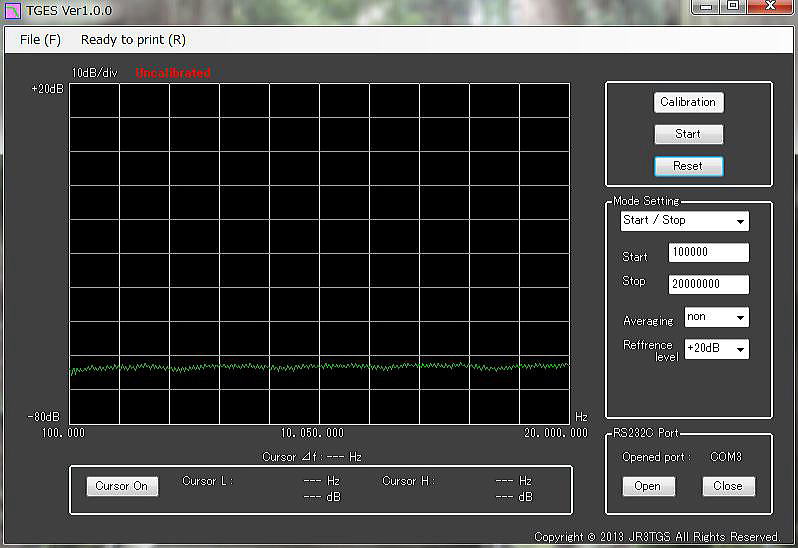The image size is (798, 548).
Task: Expand the Start / Stop mode dropdown
Action: pos(685,221)
